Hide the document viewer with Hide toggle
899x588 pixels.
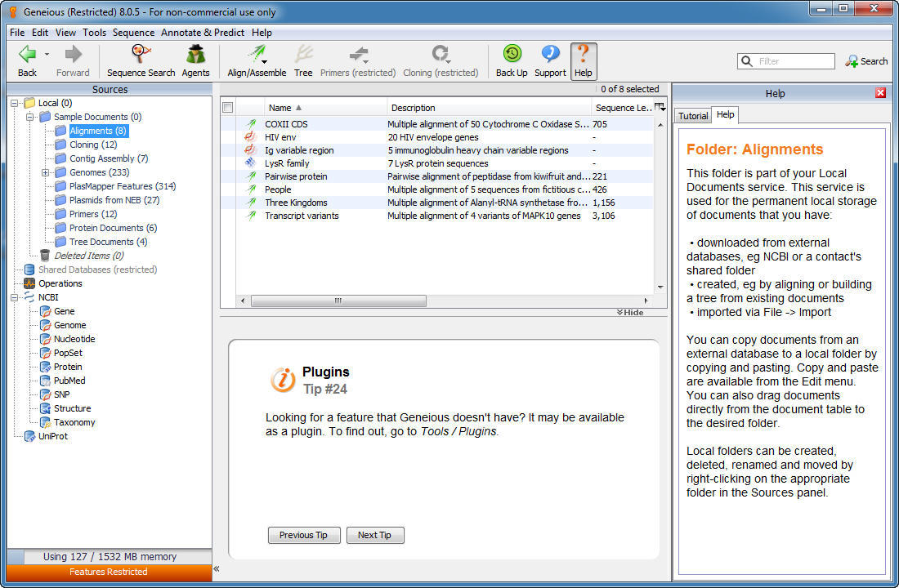click(x=630, y=313)
